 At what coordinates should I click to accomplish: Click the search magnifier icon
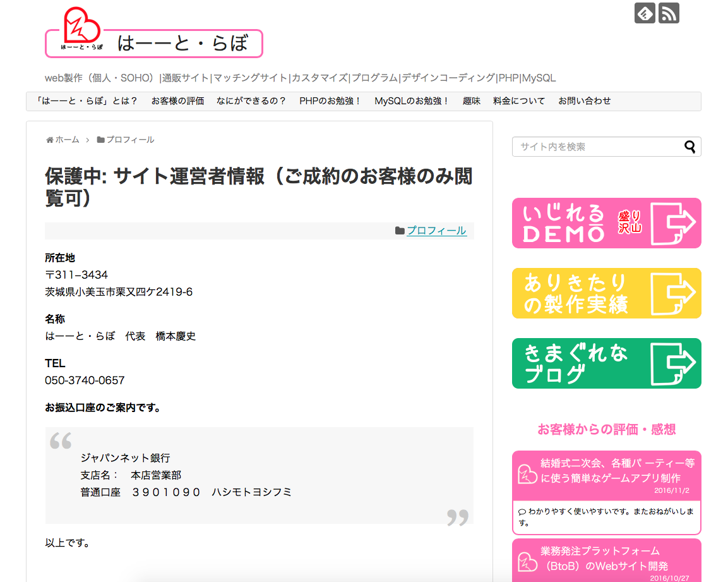(x=689, y=146)
